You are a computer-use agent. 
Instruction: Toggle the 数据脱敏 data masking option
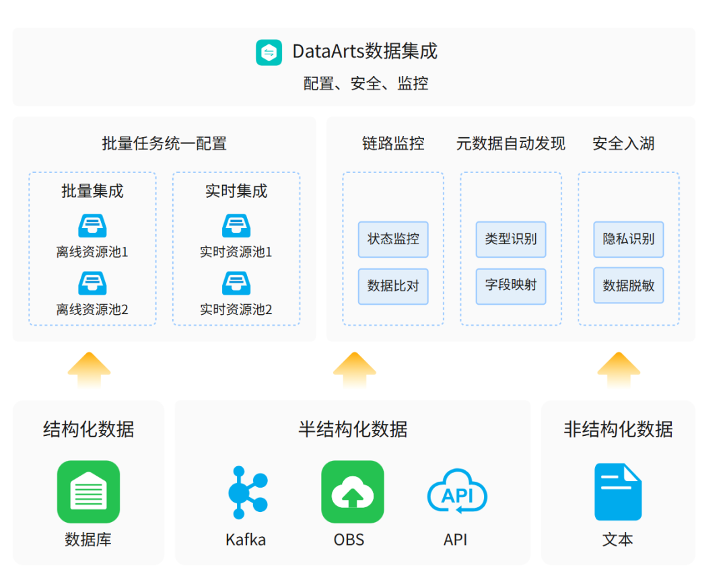(628, 286)
